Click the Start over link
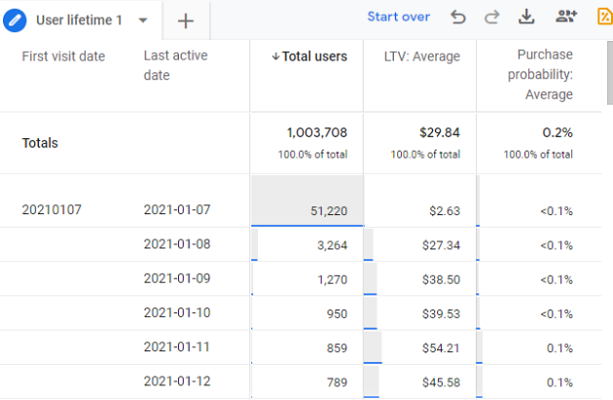613x400 pixels. [398, 17]
